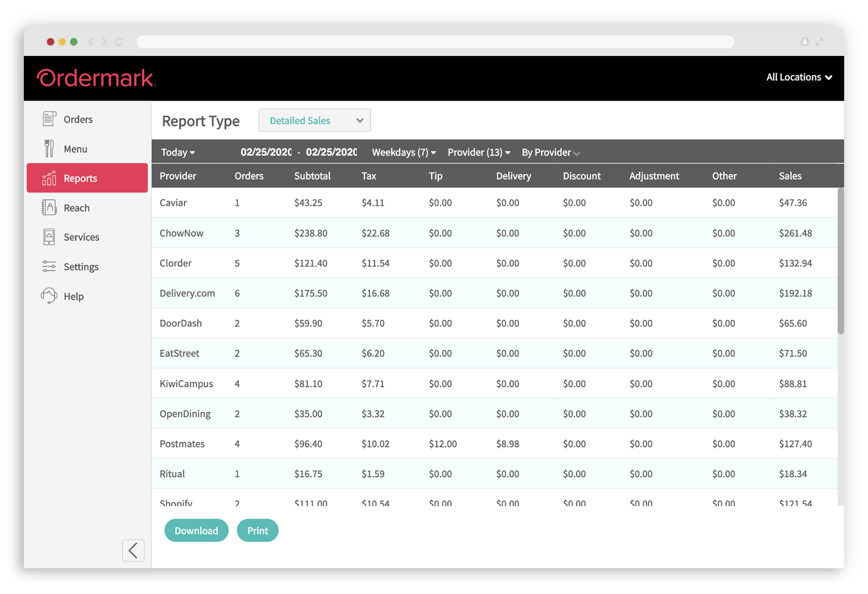Open the Services section label
This screenshot has height=594, width=868.
click(81, 237)
